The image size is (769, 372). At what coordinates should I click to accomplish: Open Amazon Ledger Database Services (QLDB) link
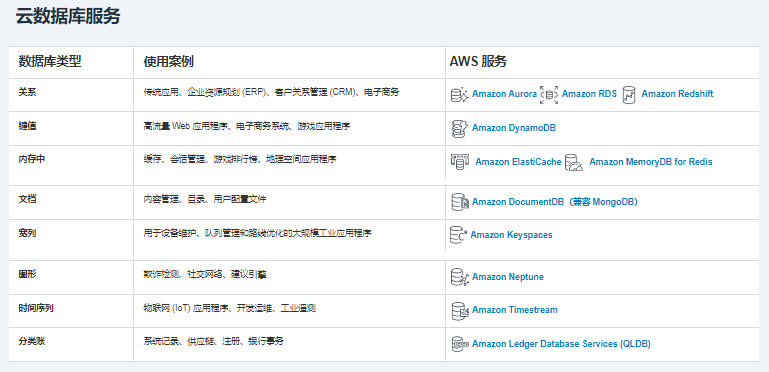[x=561, y=344]
